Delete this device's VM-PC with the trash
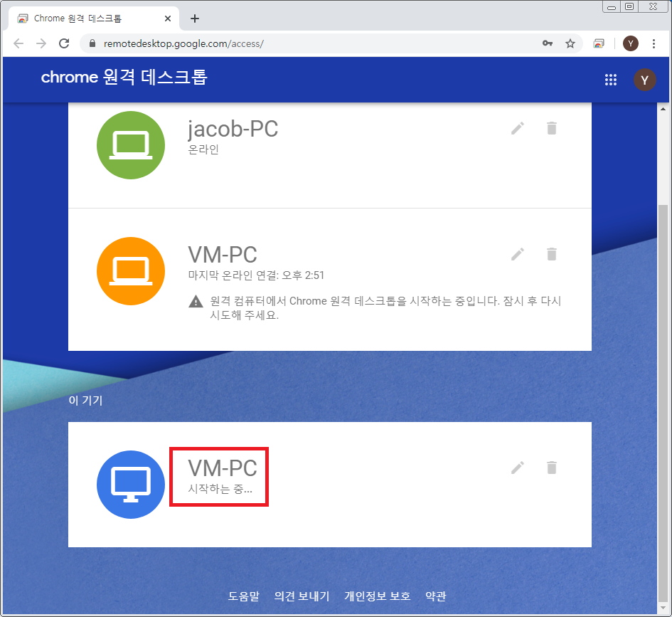Viewport: 672px width, 617px height. coord(552,468)
